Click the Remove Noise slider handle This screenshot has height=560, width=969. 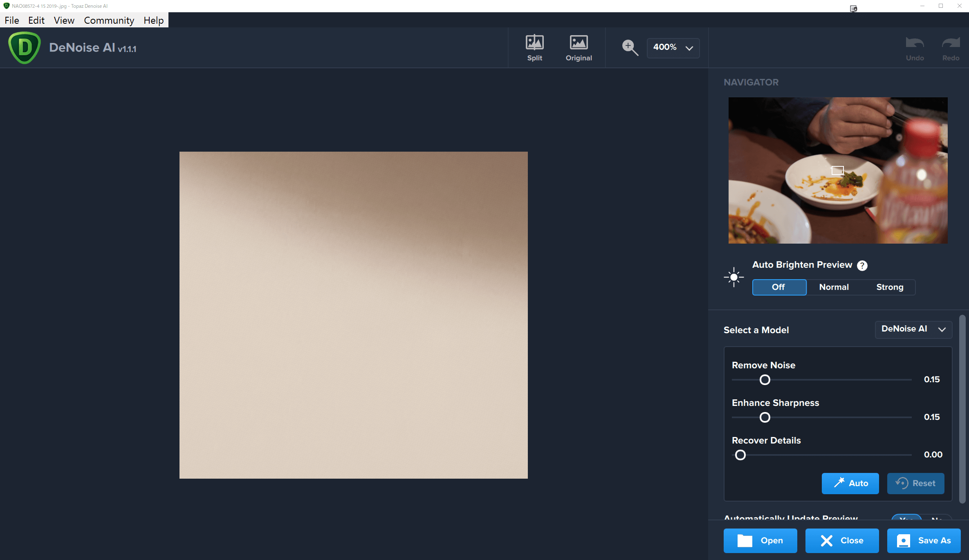pyautogui.click(x=765, y=380)
